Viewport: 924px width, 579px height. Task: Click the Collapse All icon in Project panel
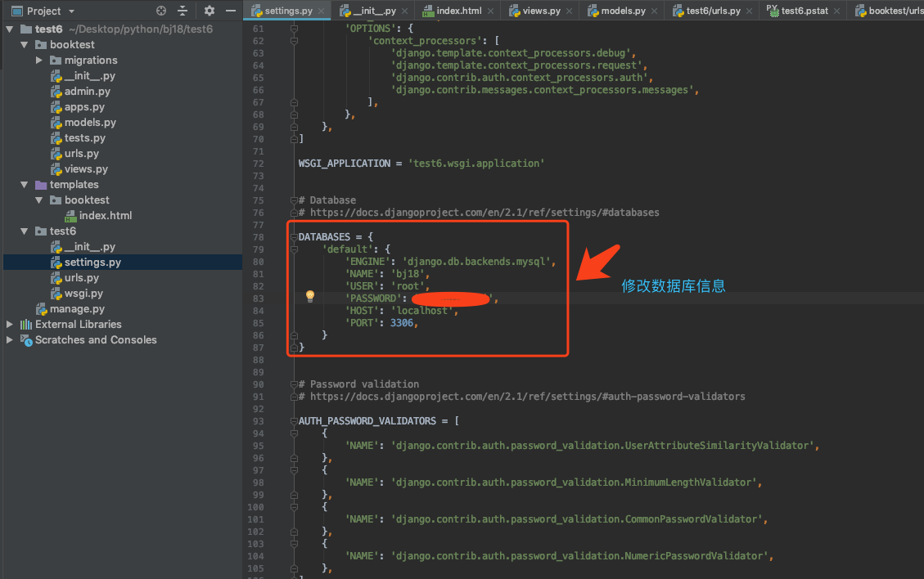pyautogui.click(x=183, y=11)
